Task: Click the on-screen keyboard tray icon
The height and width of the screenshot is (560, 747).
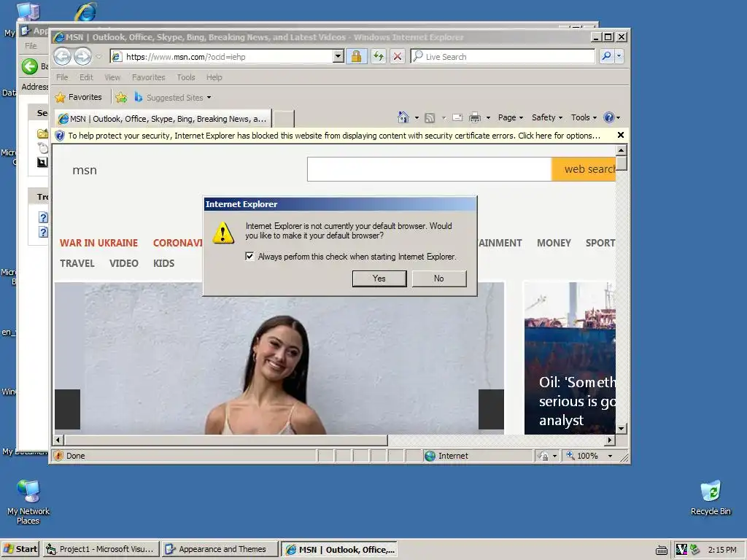Action: click(661, 550)
